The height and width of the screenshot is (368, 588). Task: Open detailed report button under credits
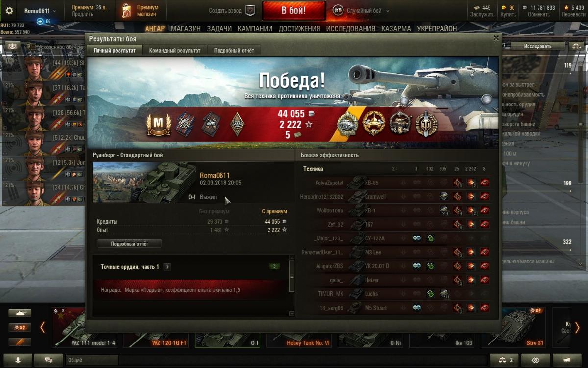[129, 243]
